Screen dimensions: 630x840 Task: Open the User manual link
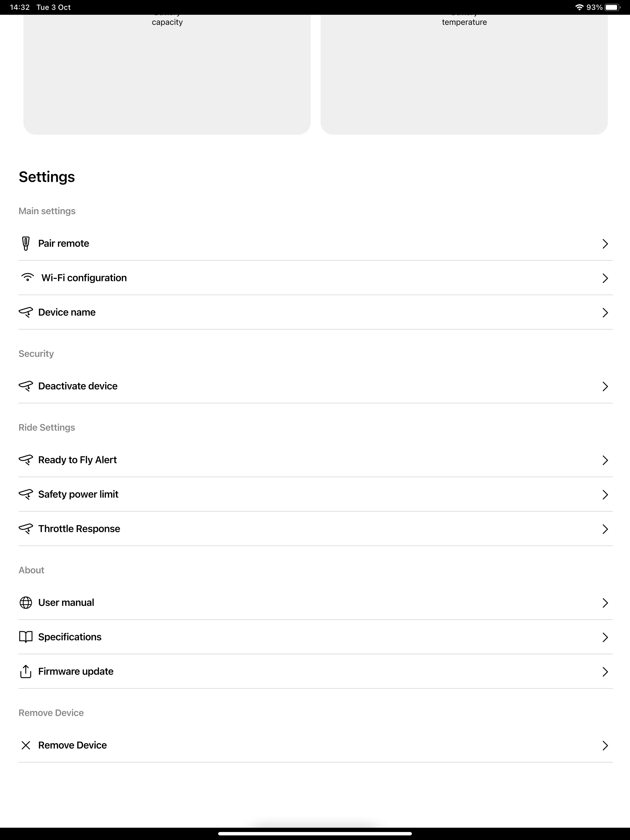pyautogui.click(x=315, y=603)
